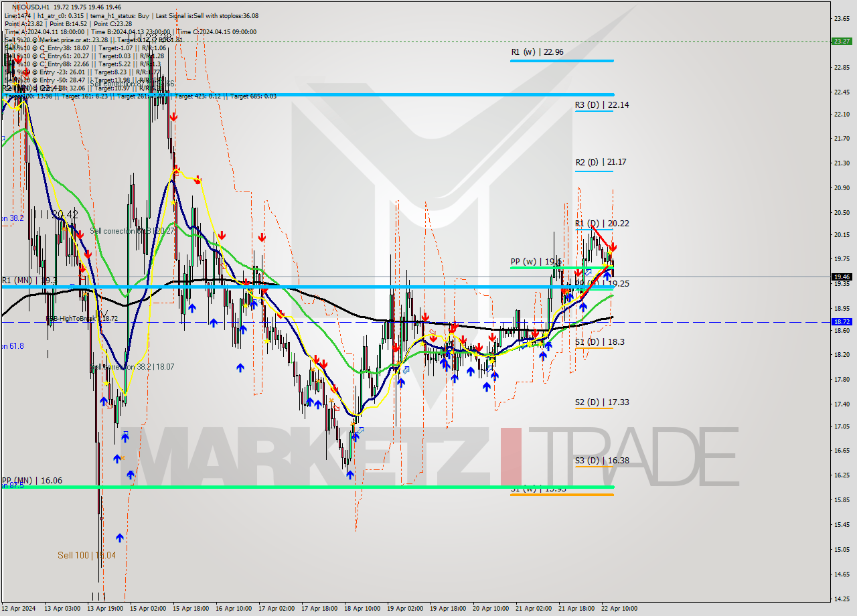Select the R1 (D) | 20.22 resistance label
This screenshot has height=616, width=857.
click(x=601, y=224)
